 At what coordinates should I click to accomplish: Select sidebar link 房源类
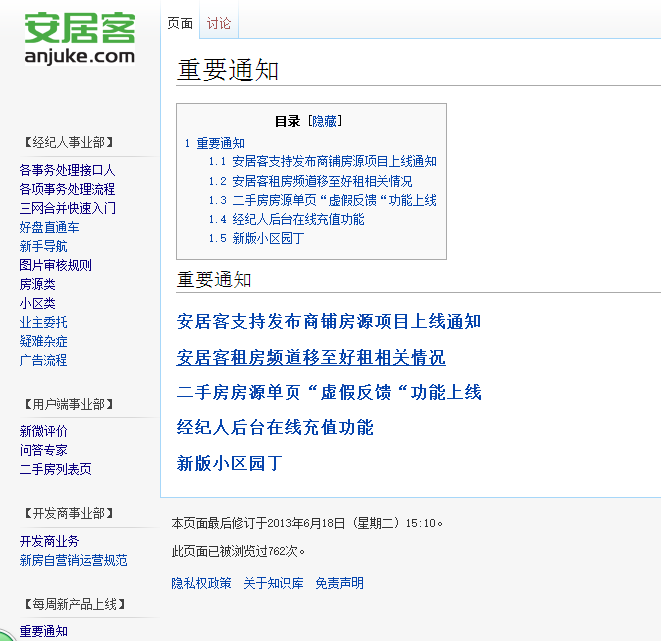38,284
